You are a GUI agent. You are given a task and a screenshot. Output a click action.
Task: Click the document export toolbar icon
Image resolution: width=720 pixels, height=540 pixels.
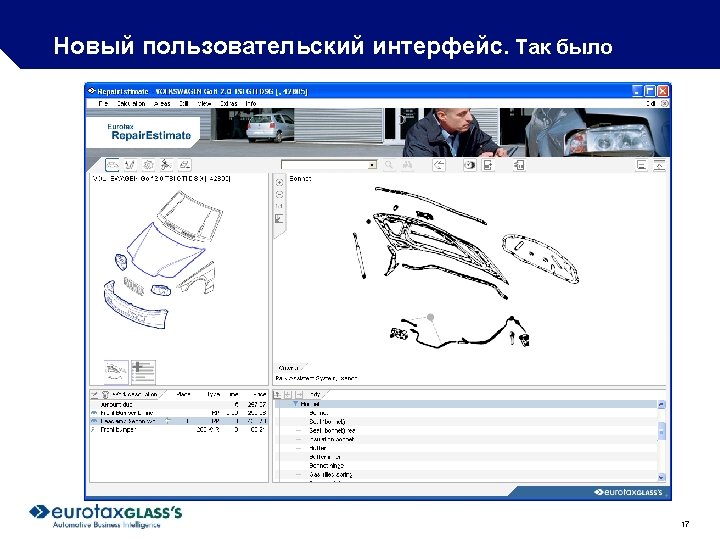coord(488,165)
